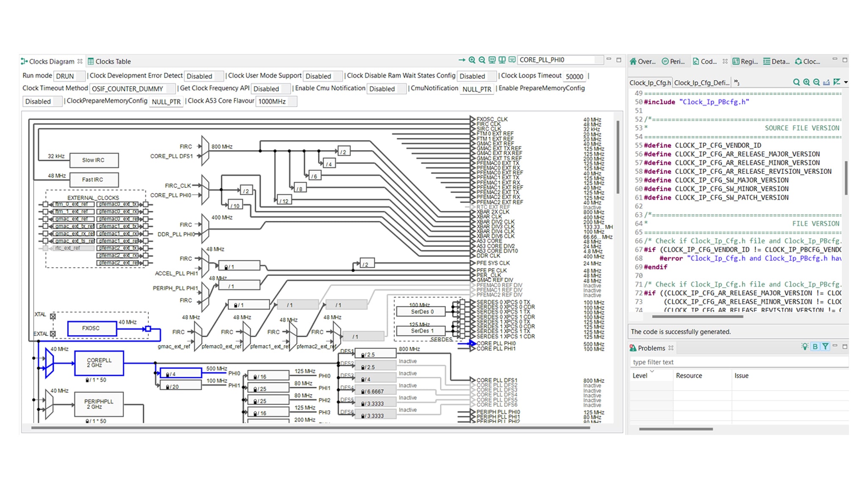The height and width of the screenshot is (489, 868).
Task: Click the lightbulb icon in Problems panel
Action: pyautogui.click(x=804, y=346)
